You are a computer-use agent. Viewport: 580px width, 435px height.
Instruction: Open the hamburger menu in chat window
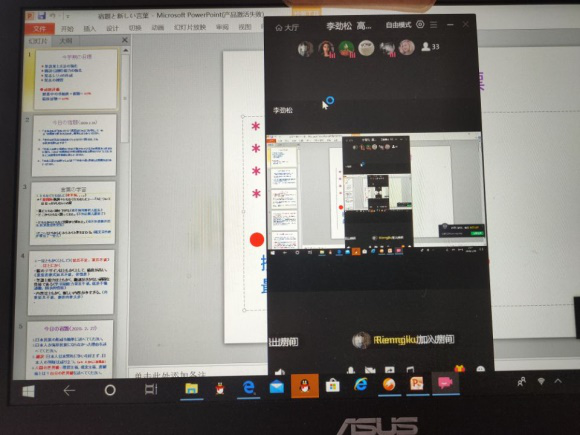pos(434,25)
